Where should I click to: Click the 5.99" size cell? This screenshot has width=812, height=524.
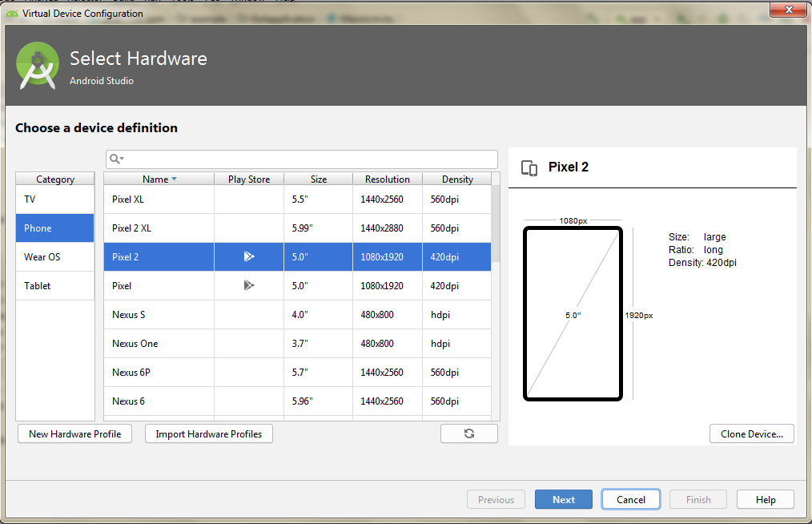point(319,228)
